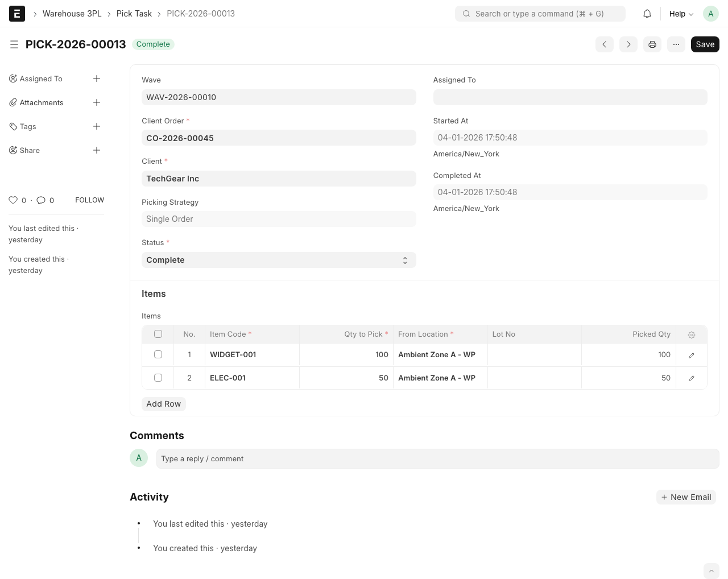Open the three-dots more actions menu
Screen dimensions: 728x579
coord(676,44)
